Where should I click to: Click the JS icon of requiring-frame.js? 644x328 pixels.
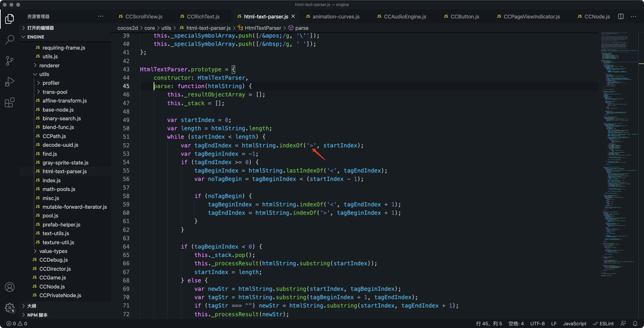pyautogui.click(x=38, y=48)
